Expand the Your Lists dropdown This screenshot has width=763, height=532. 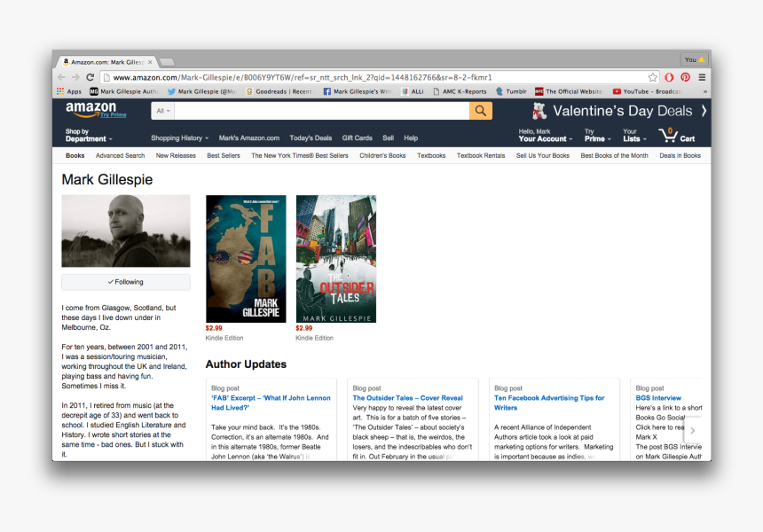coord(633,137)
